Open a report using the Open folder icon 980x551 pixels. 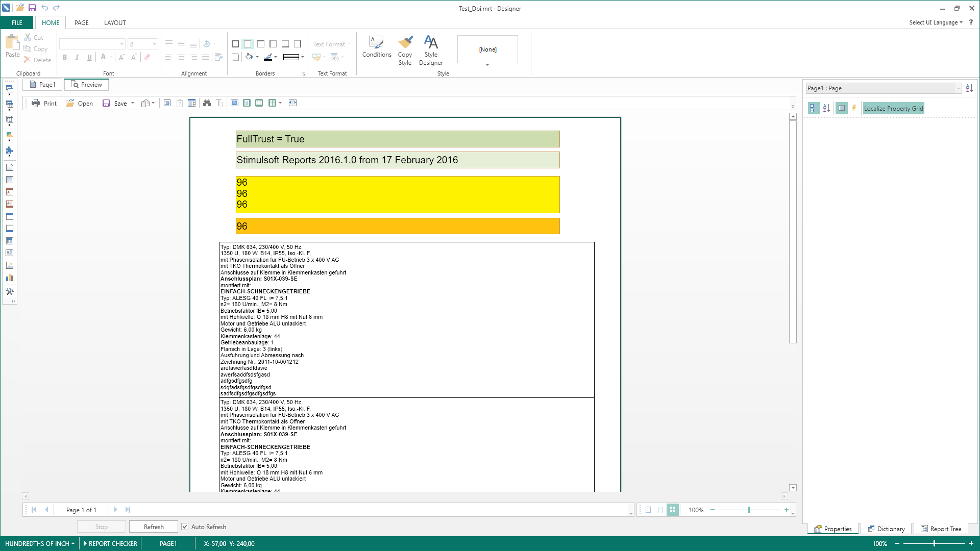[70, 103]
